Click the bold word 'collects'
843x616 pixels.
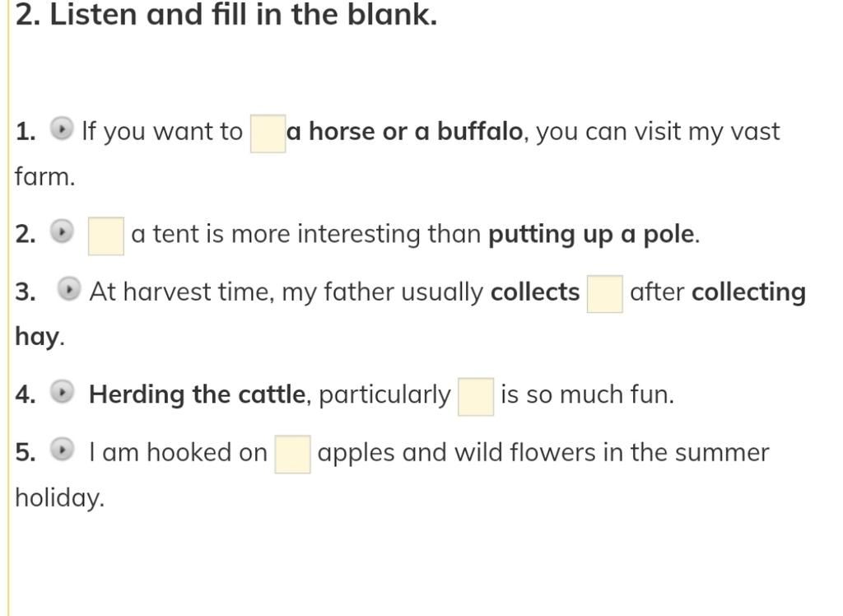point(535,292)
